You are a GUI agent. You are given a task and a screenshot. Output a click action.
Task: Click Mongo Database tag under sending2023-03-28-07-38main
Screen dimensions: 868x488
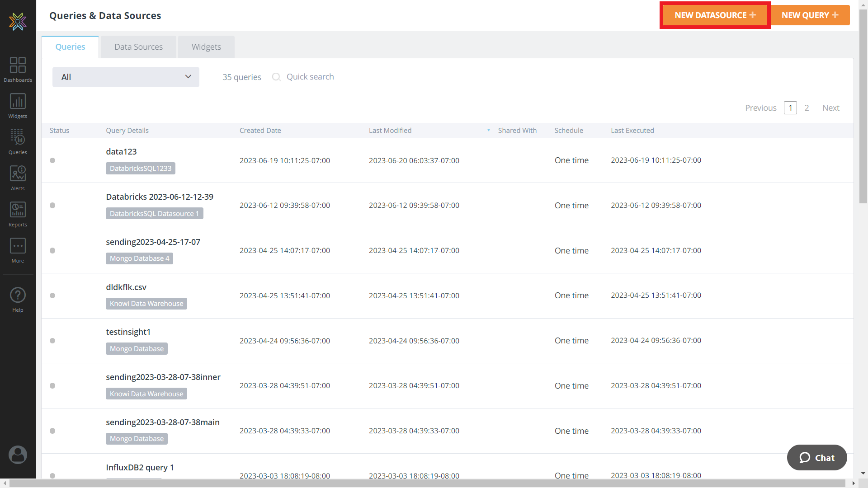[137, 439]
